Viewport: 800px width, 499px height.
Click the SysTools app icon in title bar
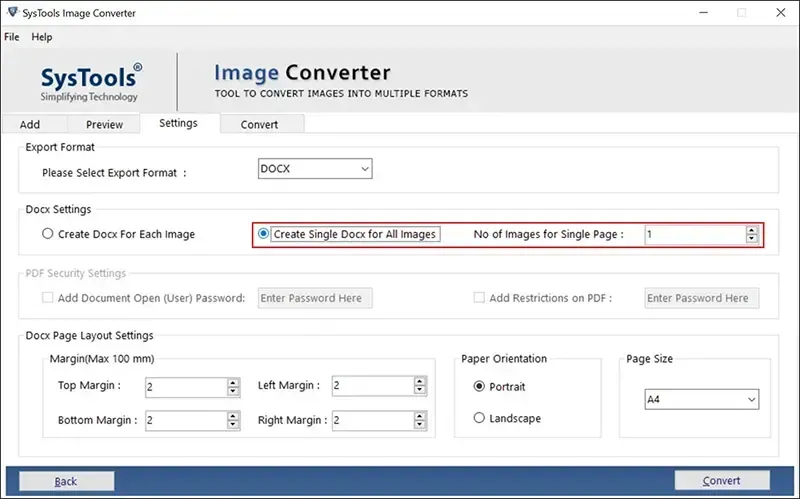click(13, 13)
